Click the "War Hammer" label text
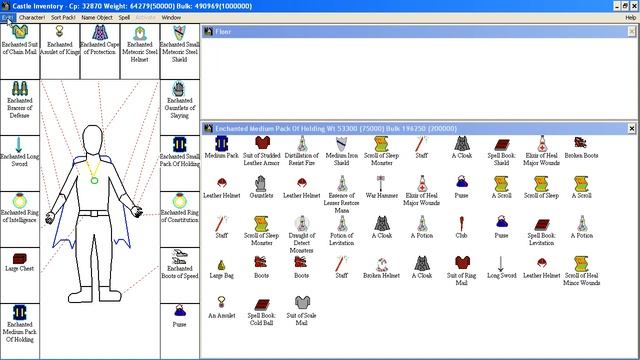 (x=381, y=196)
